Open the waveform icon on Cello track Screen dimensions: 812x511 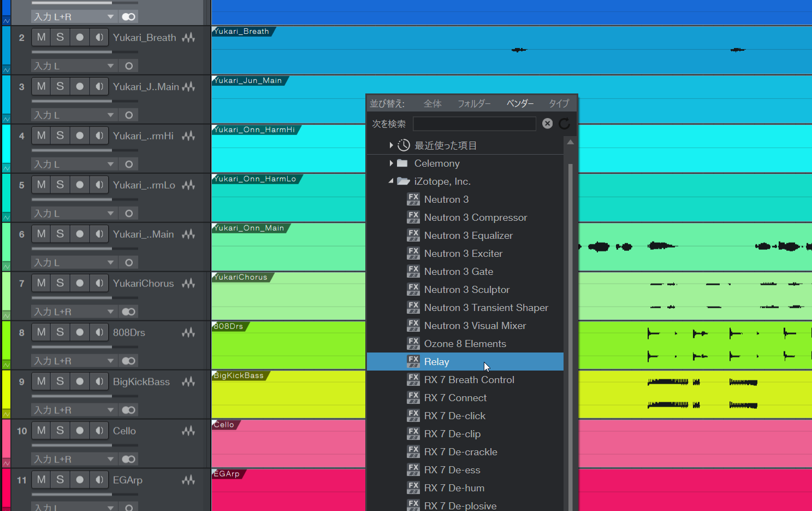(x=188, y=431)
